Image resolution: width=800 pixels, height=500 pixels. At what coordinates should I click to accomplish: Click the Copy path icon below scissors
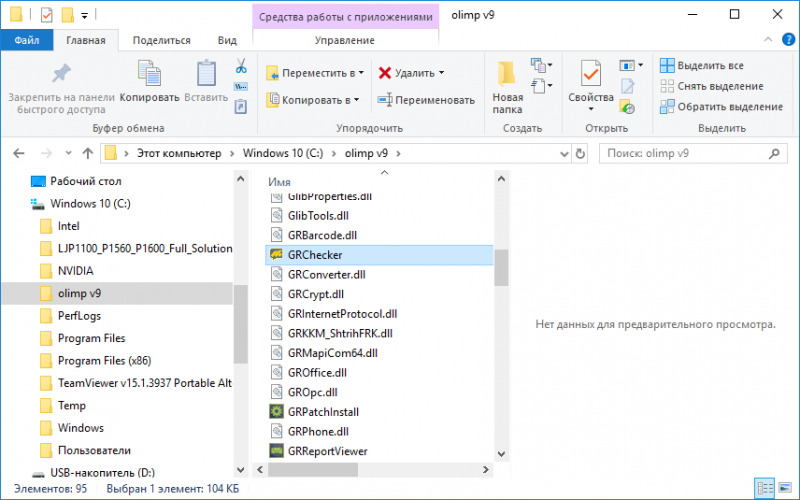(x=241, y=86)
